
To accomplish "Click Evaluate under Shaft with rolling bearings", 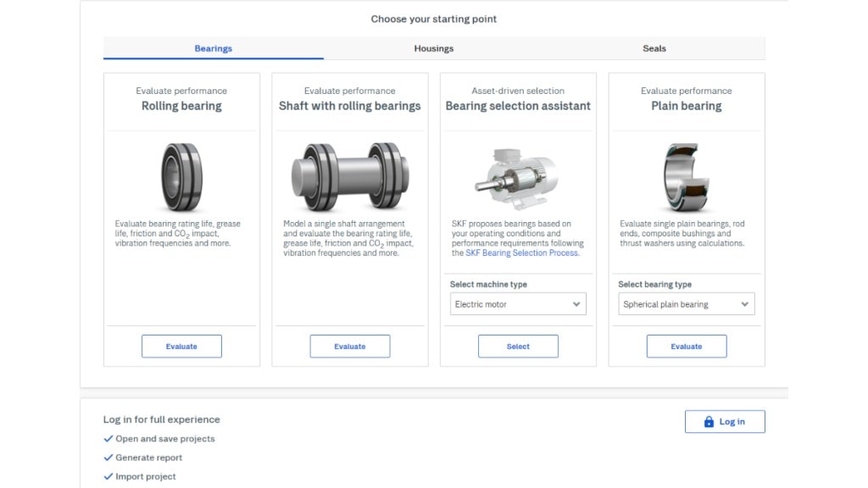I will point(349,346).
